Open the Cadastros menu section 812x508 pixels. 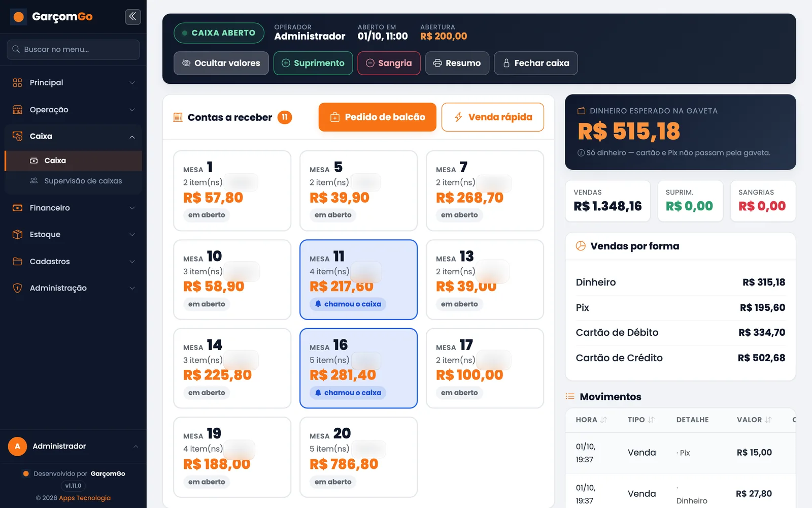[x=74, y=261]
